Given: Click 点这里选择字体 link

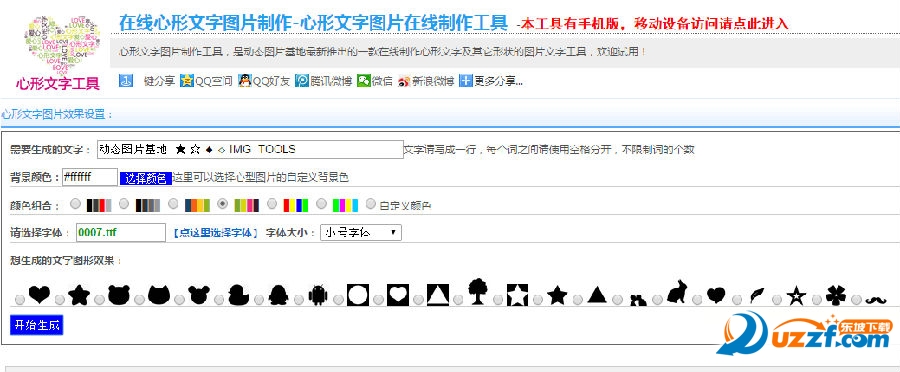Looking at the screenshot, I should pos(215,233).
